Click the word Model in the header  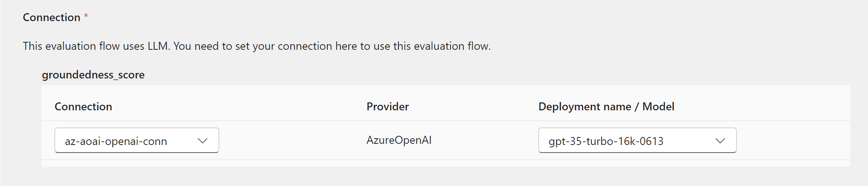pyautogui.click(x=658, y=106)
